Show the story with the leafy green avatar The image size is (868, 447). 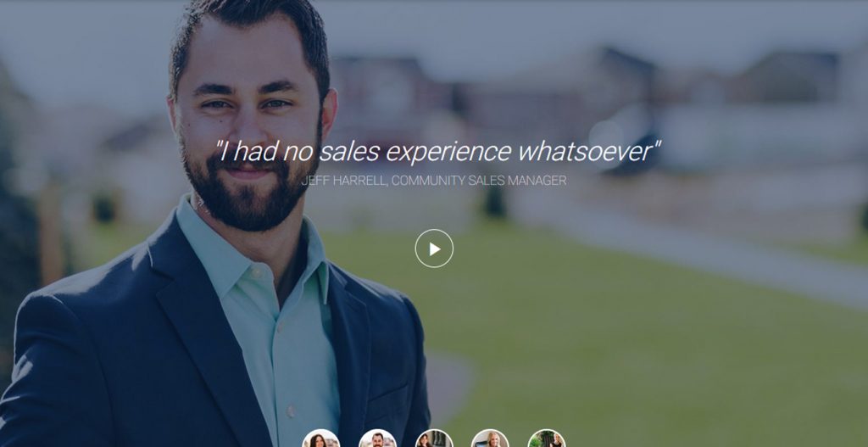(547, 439)
